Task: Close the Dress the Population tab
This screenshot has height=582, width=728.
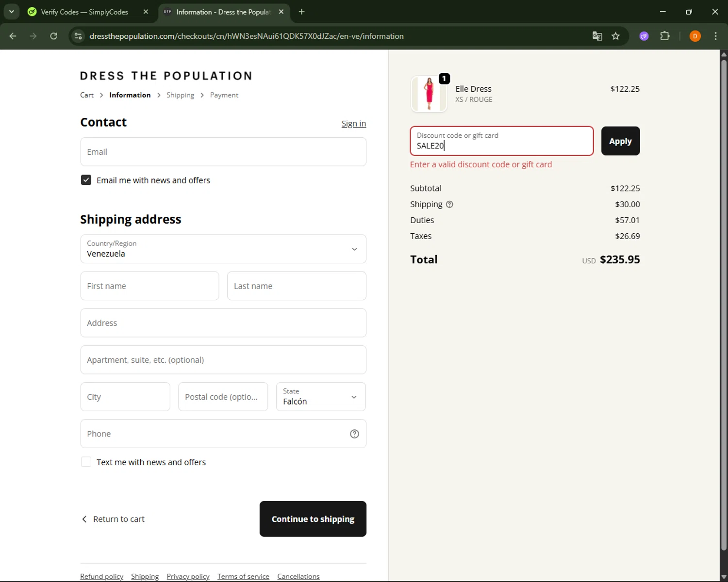Action: point(281,12)
